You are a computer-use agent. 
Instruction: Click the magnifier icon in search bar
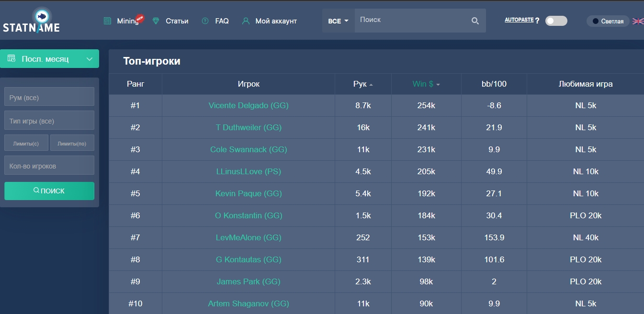475,21
